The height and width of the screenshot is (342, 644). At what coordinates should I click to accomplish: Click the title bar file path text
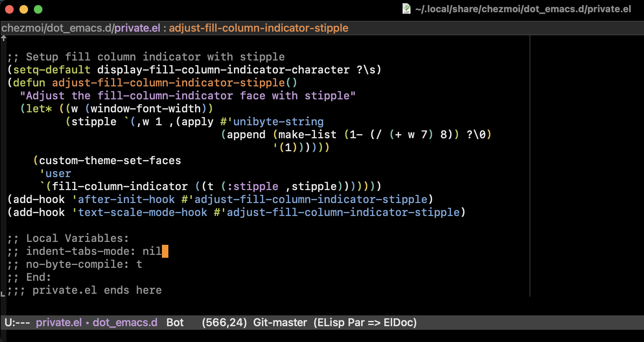(523, 9)
